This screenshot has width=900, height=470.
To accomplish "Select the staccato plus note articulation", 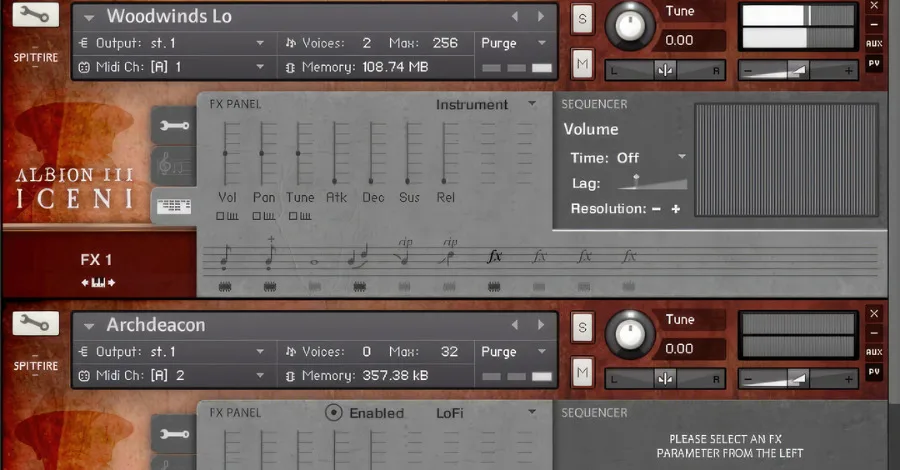I will [269, 254].
